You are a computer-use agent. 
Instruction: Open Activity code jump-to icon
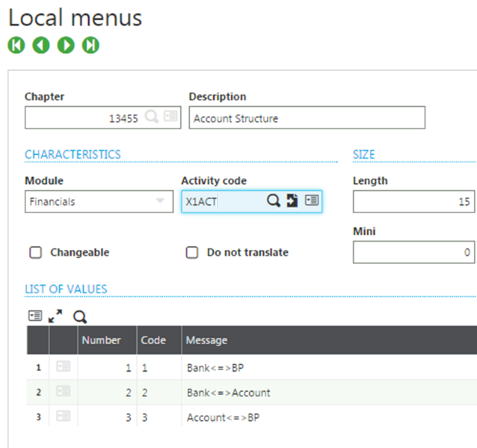(x=292, y=201)
